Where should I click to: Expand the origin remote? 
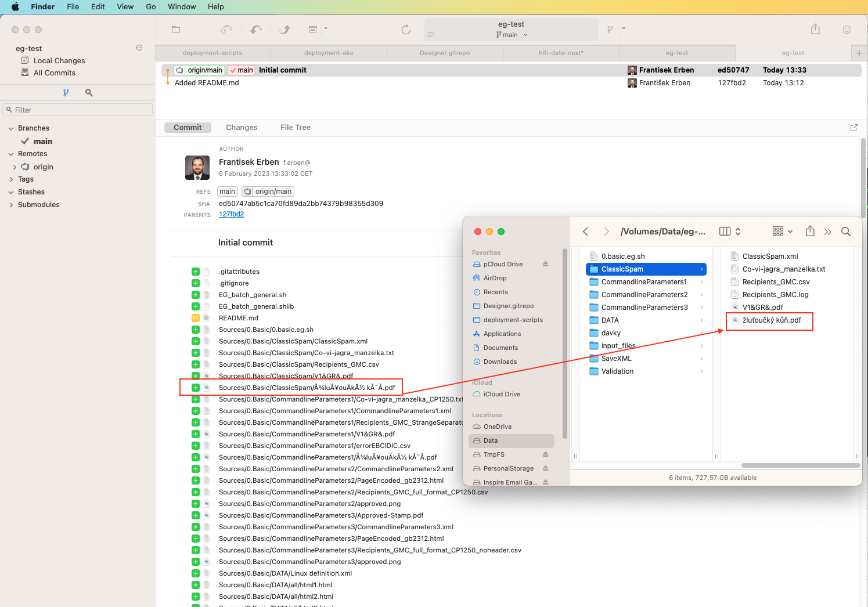pos(16,167)
